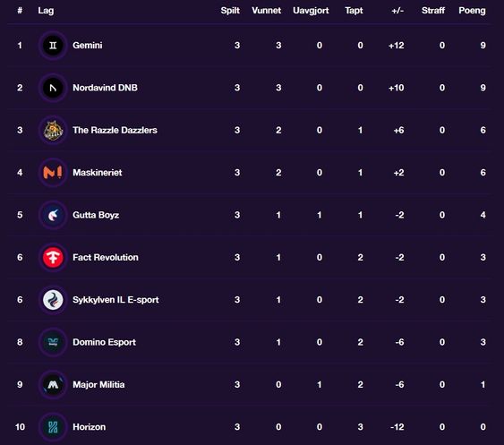This screenshot has height=445, width=504.
Task: Click the Horizon team name
Action: 89,427
